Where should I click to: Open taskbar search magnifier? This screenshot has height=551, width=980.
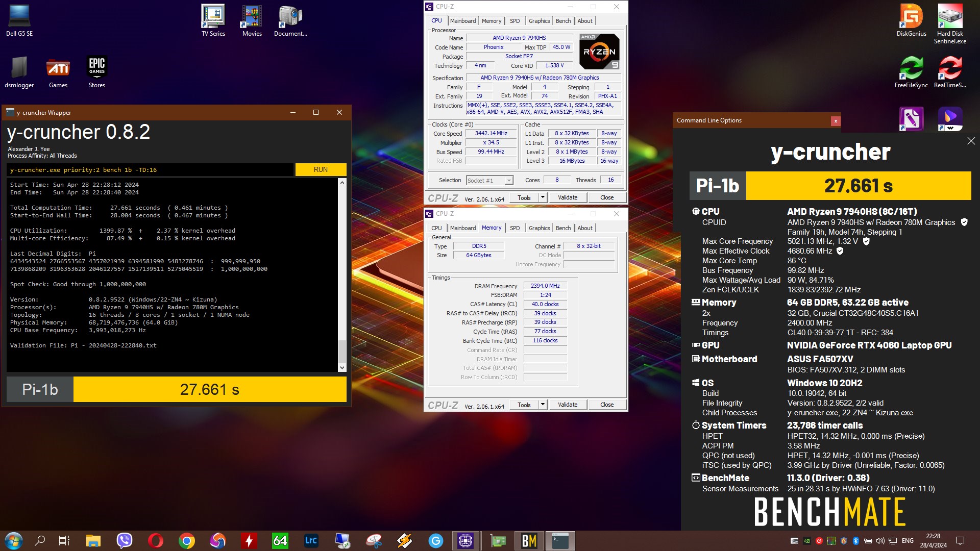tap(40, 541)
